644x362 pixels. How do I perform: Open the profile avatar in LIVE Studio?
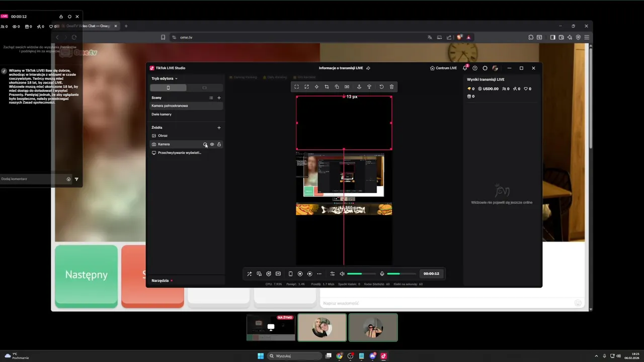pos(495,68)
